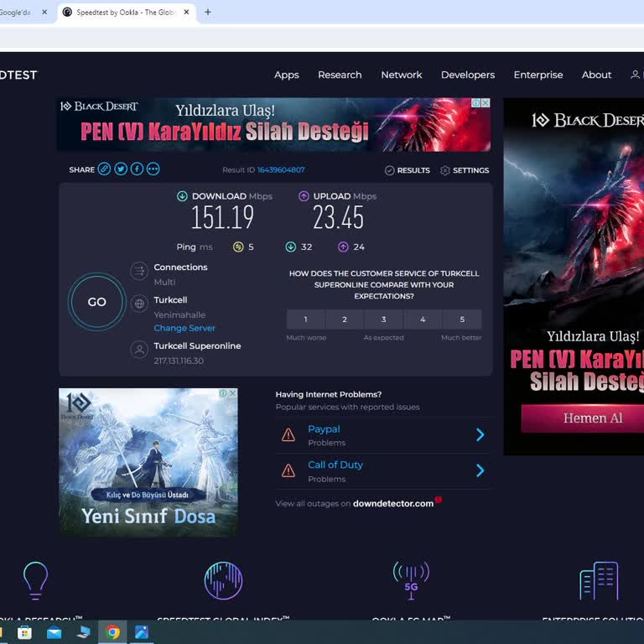The width and height of the screenshot is (644, 644).
Task: Open the Call of Duty outage link
Action: (335, 465)
